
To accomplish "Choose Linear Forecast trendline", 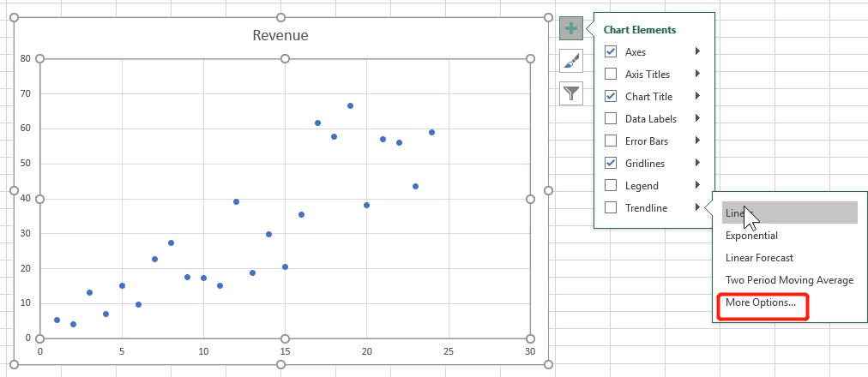I will pyautogui.click(x=759, y=258).
